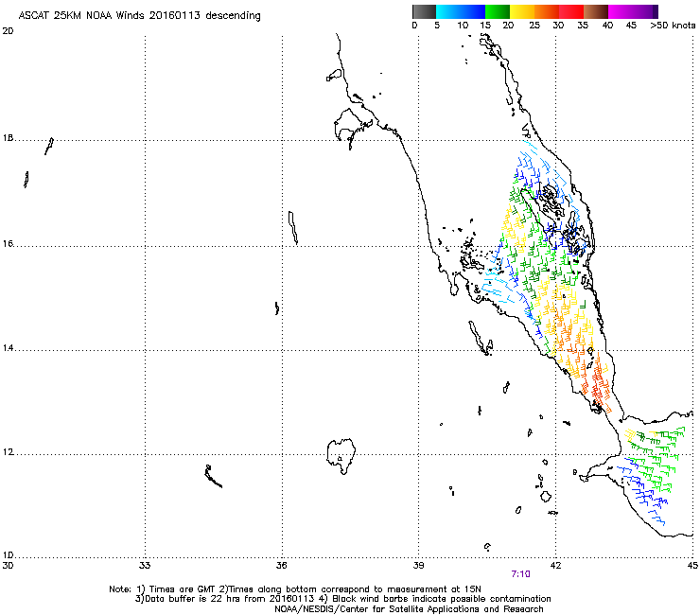700x615 pixels.
Task: Click the red 30-35 knots legend swatch
Action: (571, 11)
